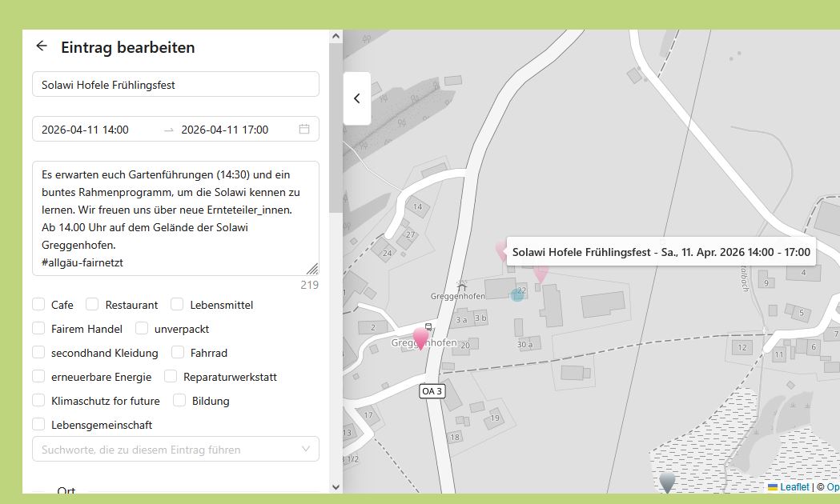Collapse the sidebar with the chevron button

click(357, 98)
